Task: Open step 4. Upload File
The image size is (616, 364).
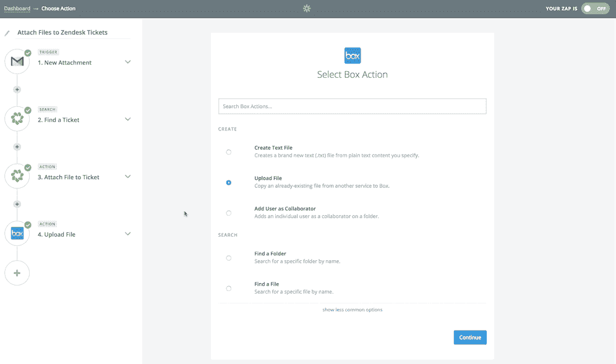Action: point(56,234)
